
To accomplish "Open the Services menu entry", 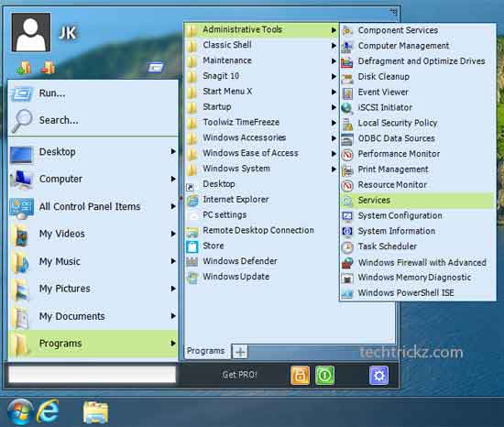I will (x=417, y=201).
